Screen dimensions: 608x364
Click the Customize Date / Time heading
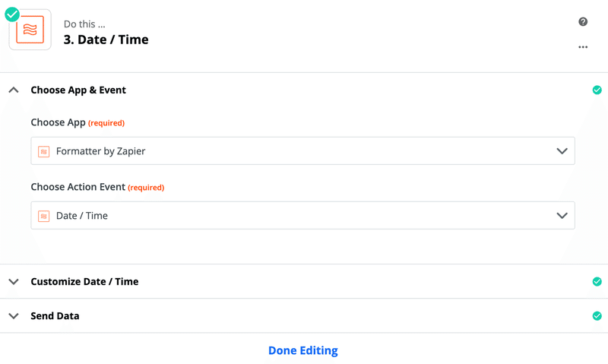(x=84, y=281)
